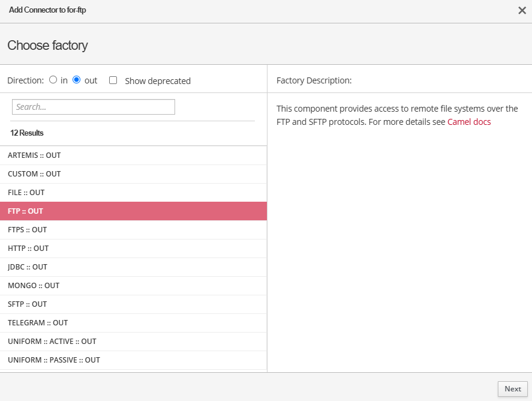Click the 'Show deprecated' label text
The image size is (532, 401).
[x=158, y=81]
